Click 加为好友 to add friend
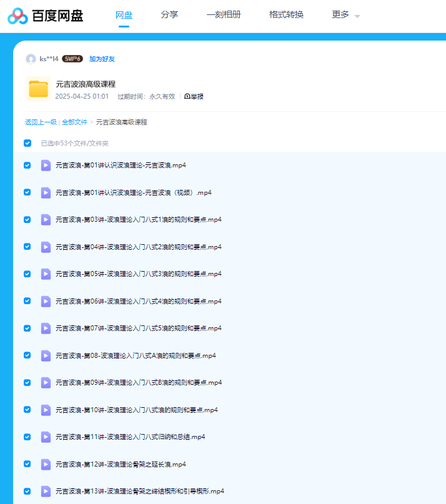This screenshot has width=446, height=504. click(x=102, y=59)
